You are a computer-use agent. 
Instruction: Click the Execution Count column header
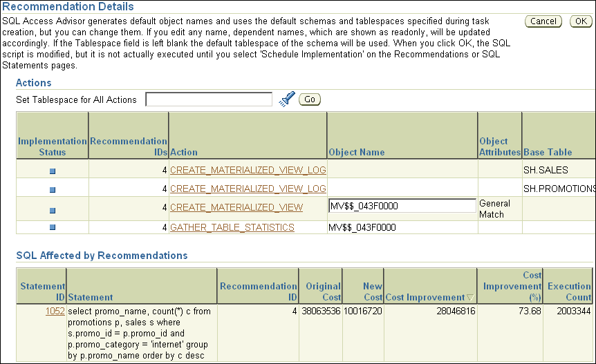pyautogui.click(x=569, y=291)
